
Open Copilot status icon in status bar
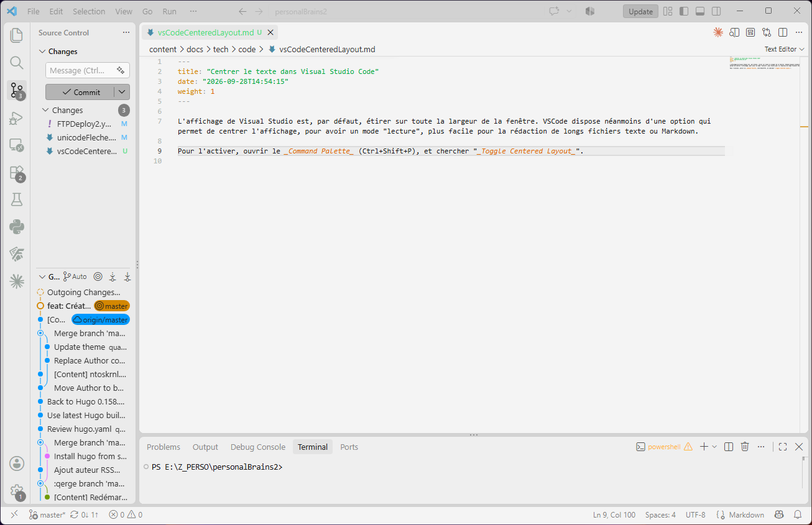coord(779,514)
